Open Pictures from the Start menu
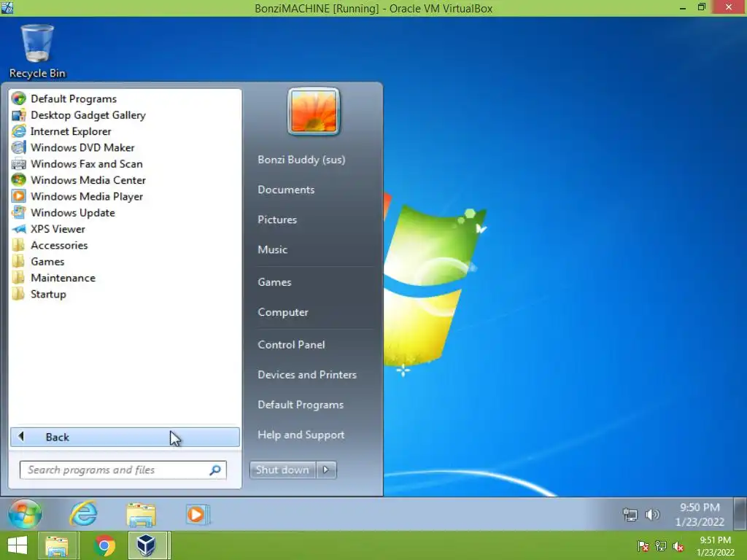The image size is (747, 560). 276,219
